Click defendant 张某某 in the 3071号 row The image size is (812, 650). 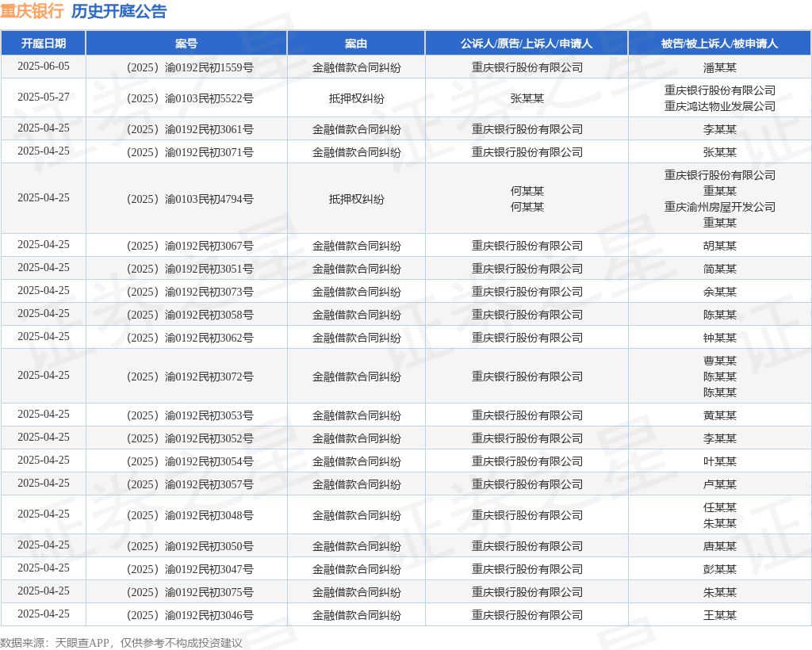coord(720,152)
